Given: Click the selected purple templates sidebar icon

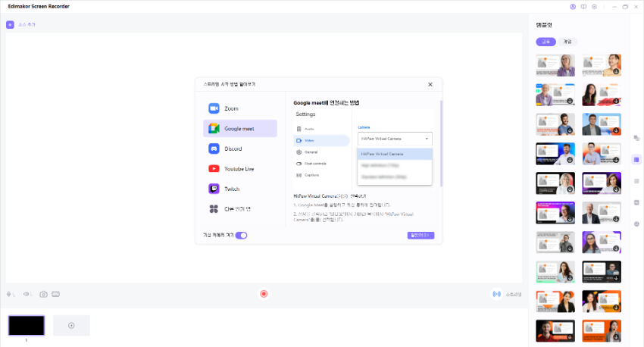Looking at the screenshot, I should (x=636, y=160).
